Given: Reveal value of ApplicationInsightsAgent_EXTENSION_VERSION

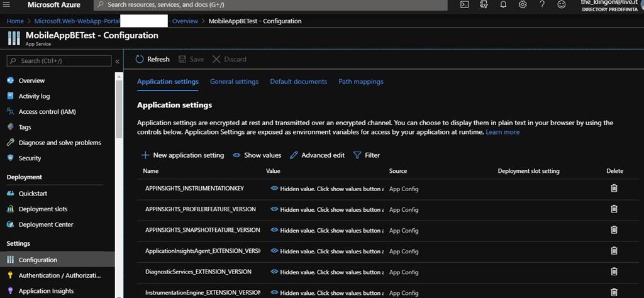Looking at the screenshot, I should click(274, 250).
